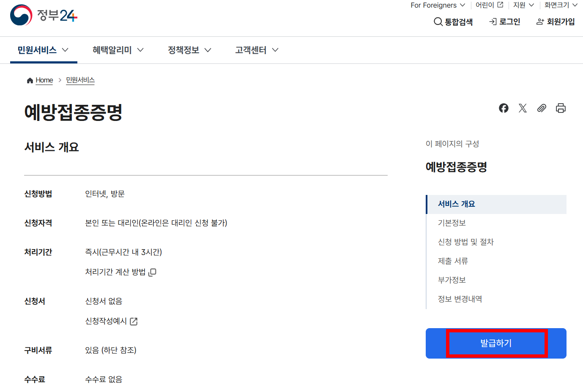Expand the 화면크기 dropdown
This screenshot has width=583, height=392.
tap(560, 5)
